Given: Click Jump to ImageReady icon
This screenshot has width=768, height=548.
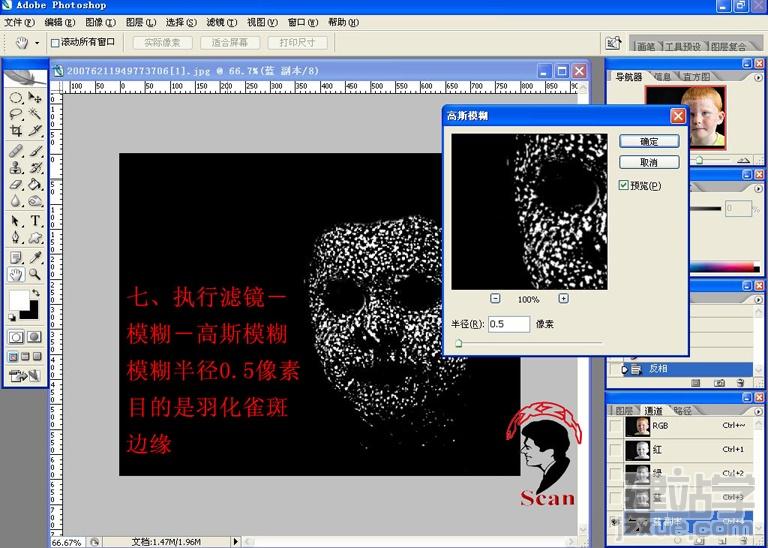Looking at the screenshot, I should 24,376.
